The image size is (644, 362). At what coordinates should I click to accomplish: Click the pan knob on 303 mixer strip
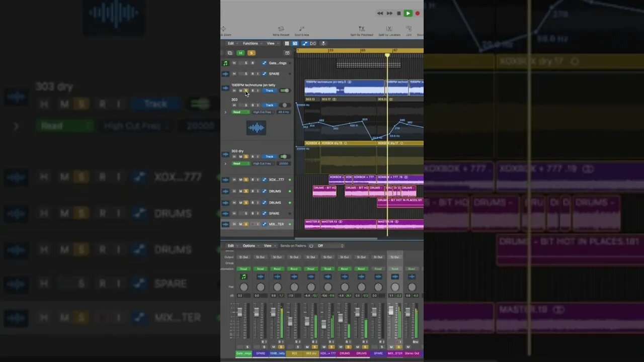(x=294, y=287)
